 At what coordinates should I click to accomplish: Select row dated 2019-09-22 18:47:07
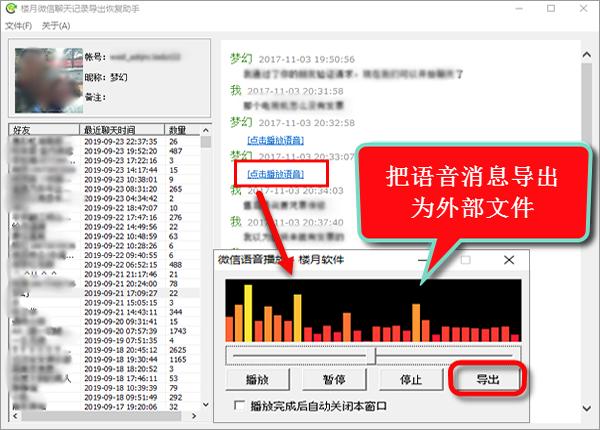coord(104,208)
